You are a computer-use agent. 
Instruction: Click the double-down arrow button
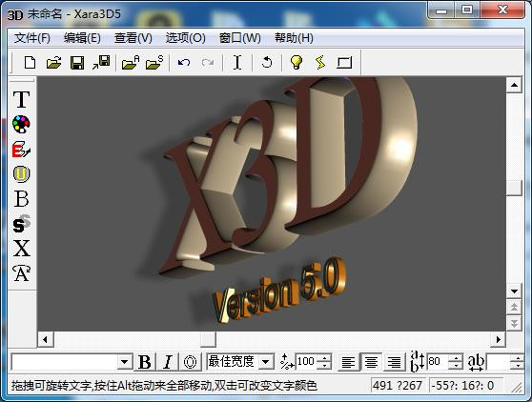pyautogui.click(x=514, y=323)
